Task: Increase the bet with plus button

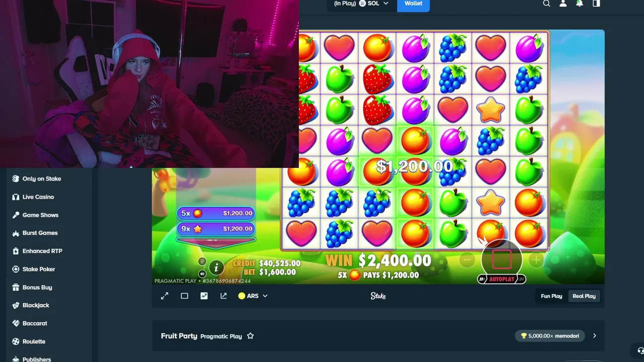Action: click(536, 259)
